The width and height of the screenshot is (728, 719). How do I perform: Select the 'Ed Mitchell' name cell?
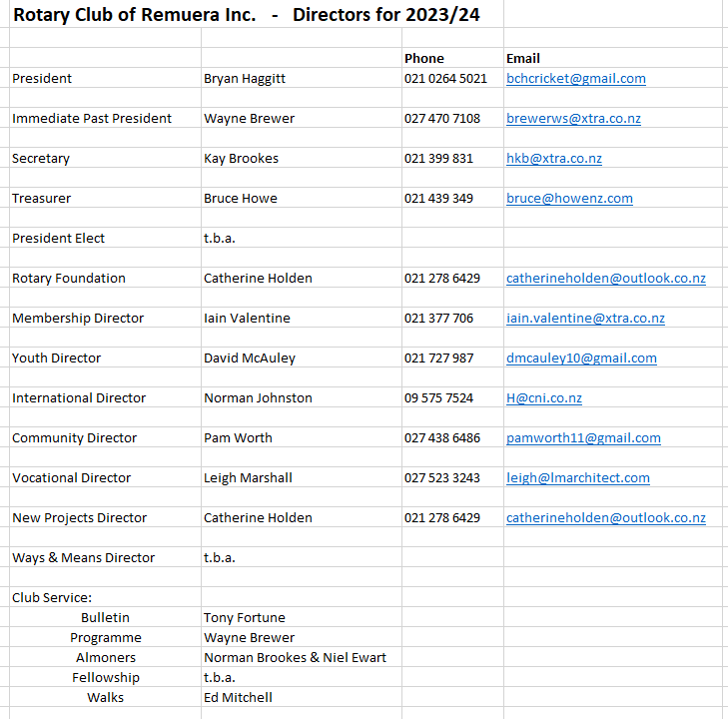click(x=302, y=697)
